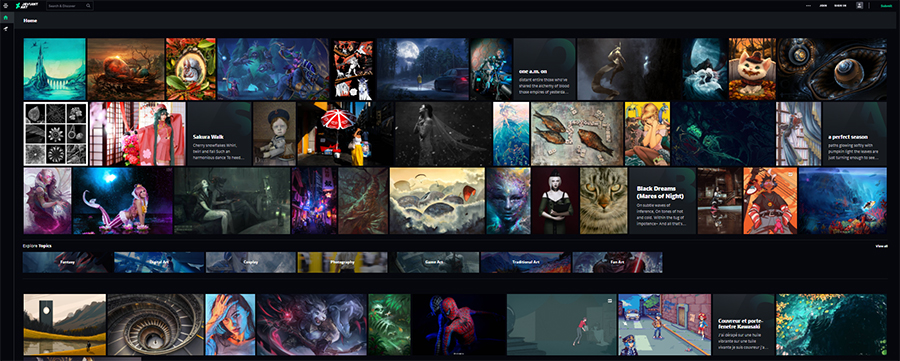Open the 'one a.m. on' literature card
This screenshot has width=900, height=361.
pos(544,69)
